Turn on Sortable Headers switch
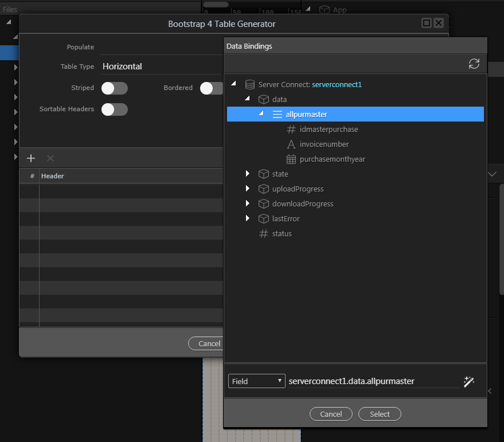 pos(114,109)
